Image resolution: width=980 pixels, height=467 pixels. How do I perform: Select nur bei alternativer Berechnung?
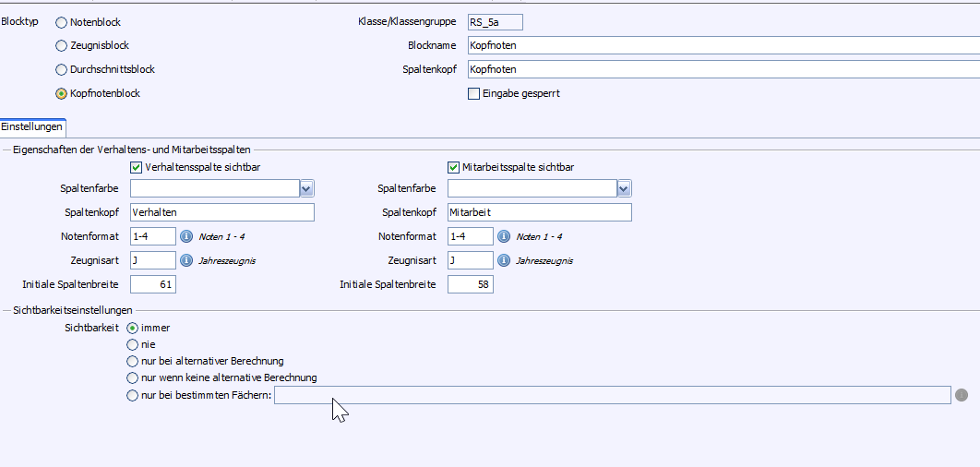[x=132, y=361]
